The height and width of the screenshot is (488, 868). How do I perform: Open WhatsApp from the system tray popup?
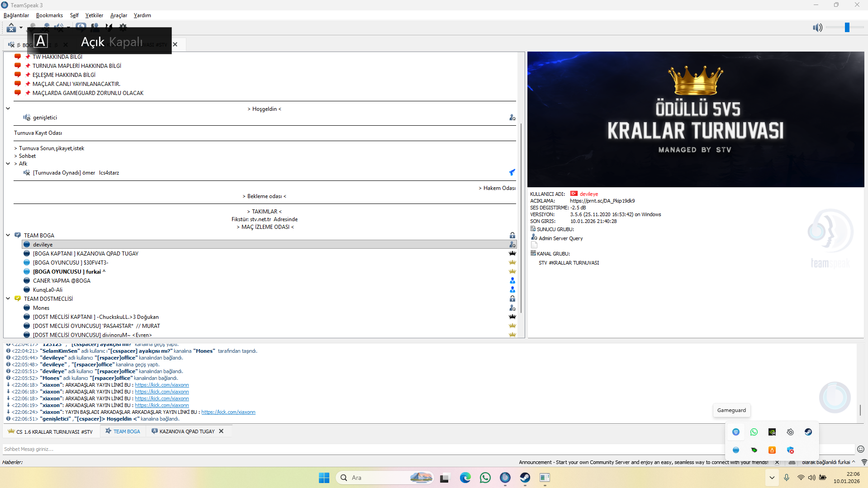754,432
